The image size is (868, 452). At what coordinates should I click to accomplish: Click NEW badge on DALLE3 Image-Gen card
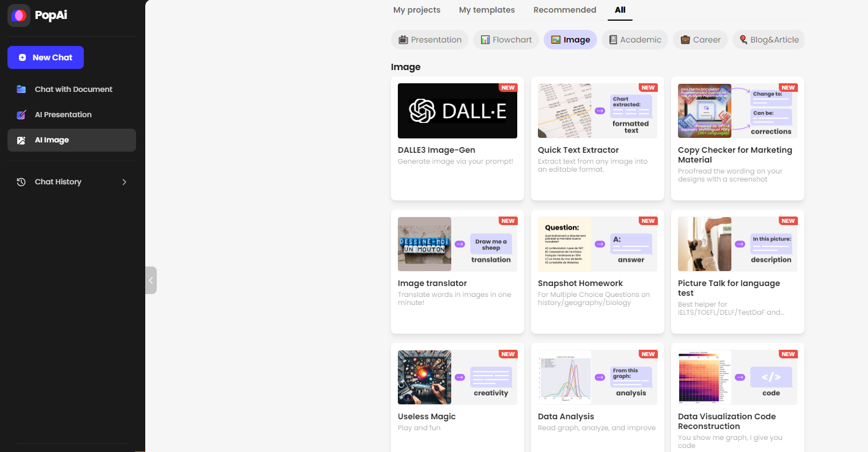coord(507,88)
